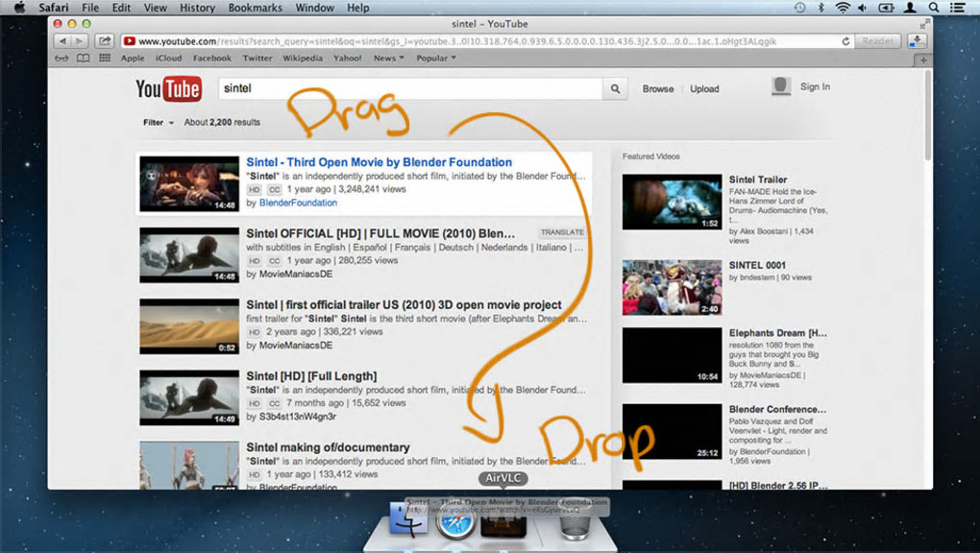Image resolution: width=980 pixels, height=553 pixels.
Task: Go back with Safari back arrow
Action: tap(62, 41)
